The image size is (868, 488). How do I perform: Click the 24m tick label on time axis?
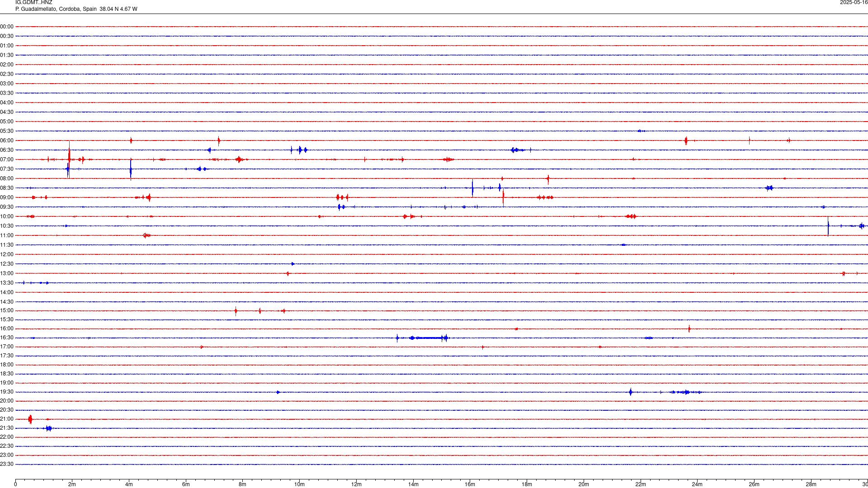click(697, 484)
